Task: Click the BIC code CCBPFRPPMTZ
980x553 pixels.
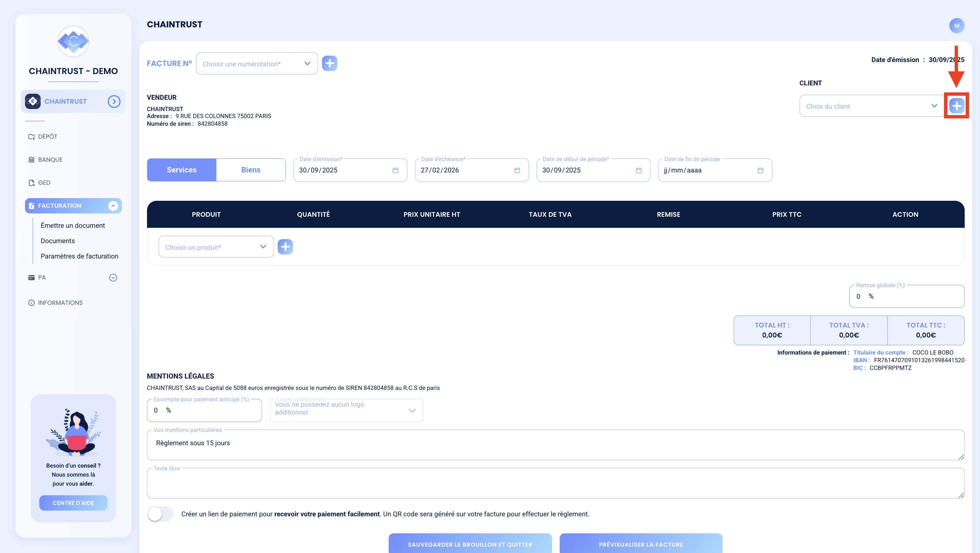Action: point(890,368)
